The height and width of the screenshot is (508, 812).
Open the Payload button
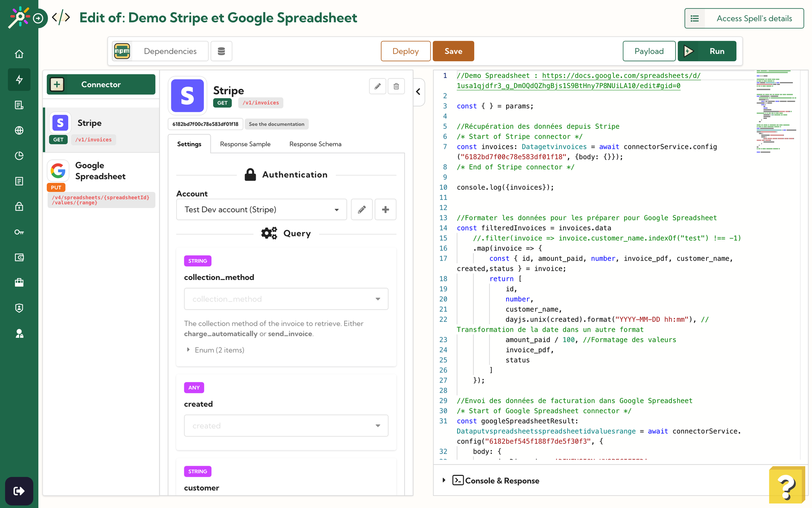[649, 51]
